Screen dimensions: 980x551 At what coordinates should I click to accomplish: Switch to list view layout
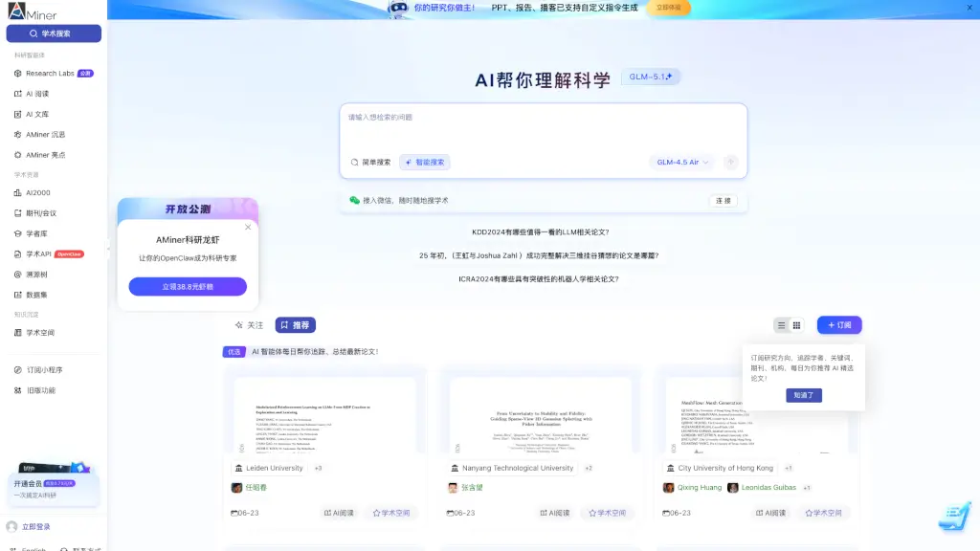coord(781,325)
